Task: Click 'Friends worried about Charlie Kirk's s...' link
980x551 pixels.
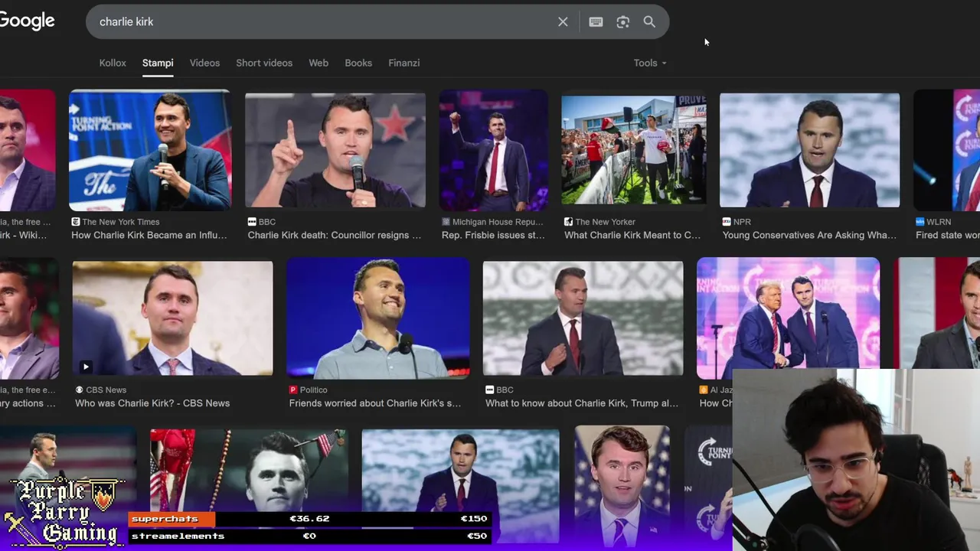Action: click(375, 403)
